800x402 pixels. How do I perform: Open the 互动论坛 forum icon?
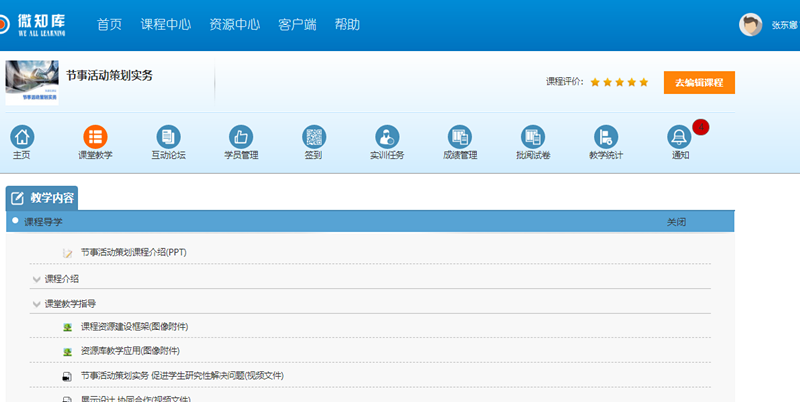168,137
